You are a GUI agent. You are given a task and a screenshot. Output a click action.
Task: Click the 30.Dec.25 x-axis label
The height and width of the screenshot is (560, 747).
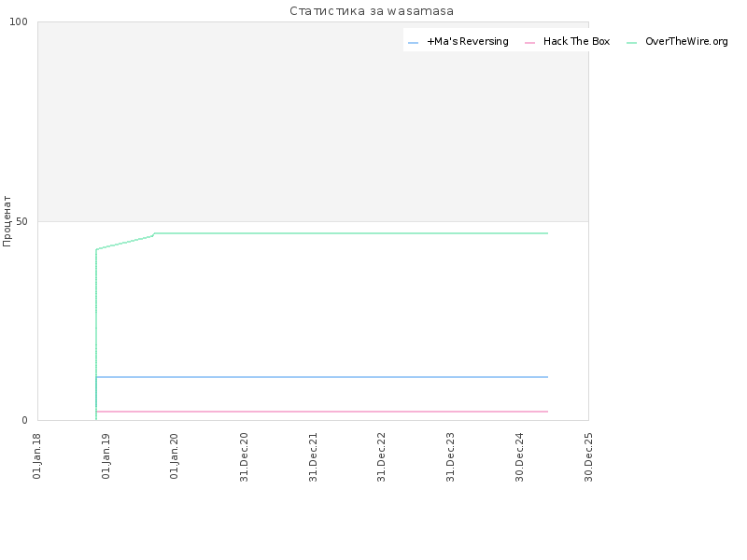pos(588,455)
